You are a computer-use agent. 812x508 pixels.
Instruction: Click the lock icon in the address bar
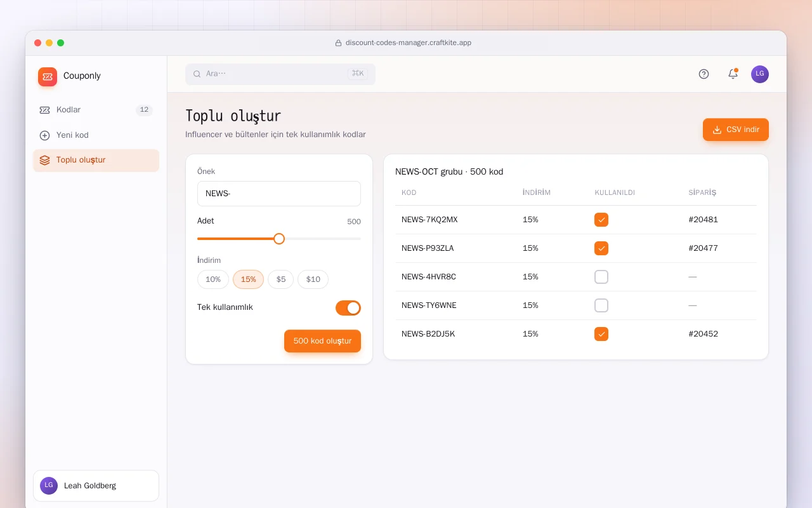tap(338, 43)
